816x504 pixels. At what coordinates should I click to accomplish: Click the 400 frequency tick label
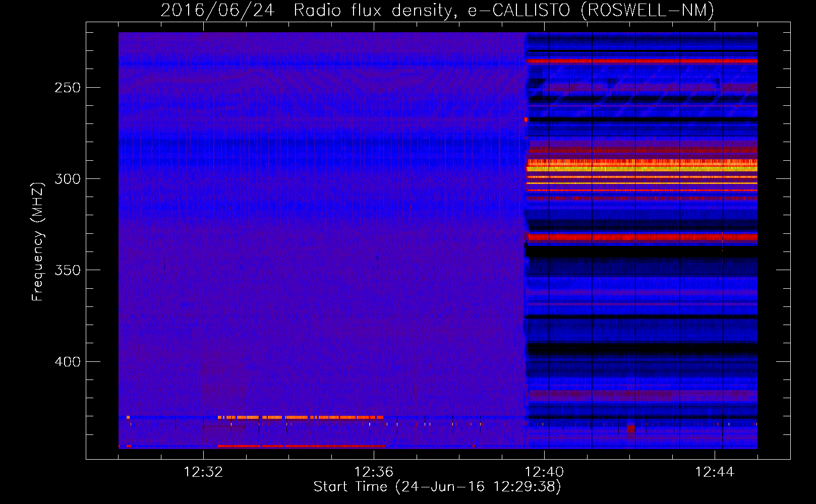point(68,362)
